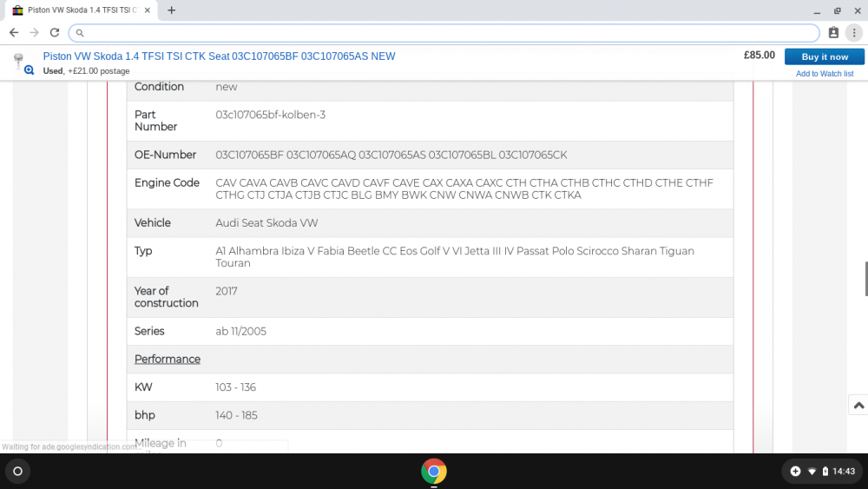Open the Chrome three-dot menu
The image size is (868, 489).
pyautogui.click(x=854, y=33)
